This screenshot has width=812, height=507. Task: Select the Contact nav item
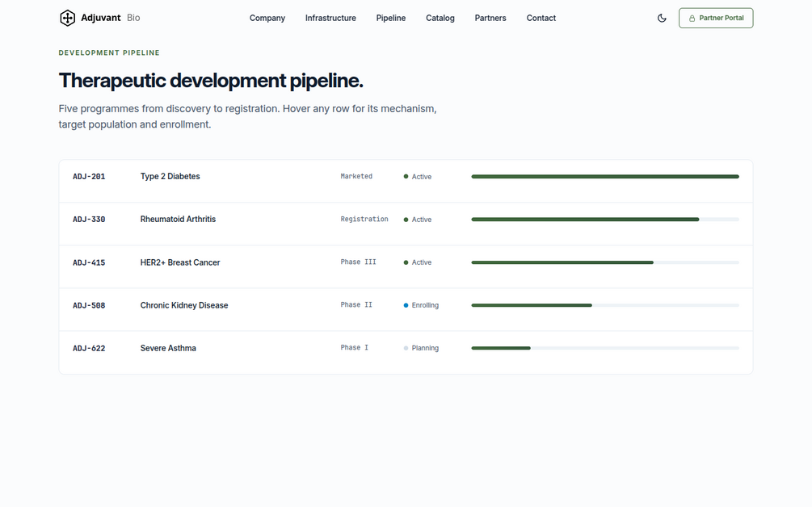pos(541,18)
